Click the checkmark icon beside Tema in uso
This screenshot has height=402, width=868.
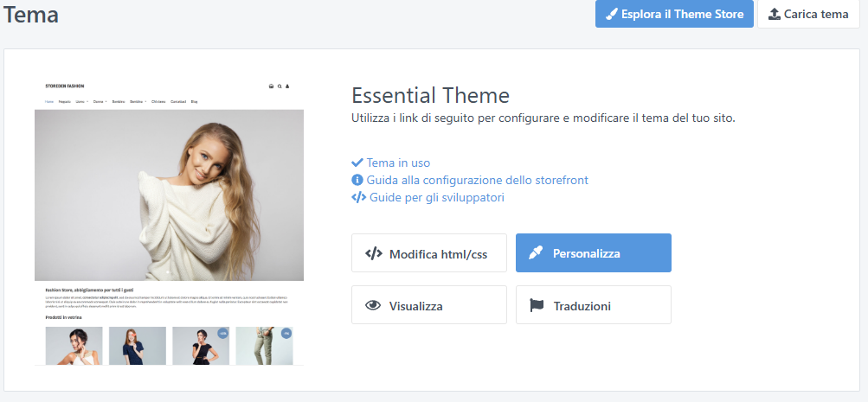[x=357, y=163]
